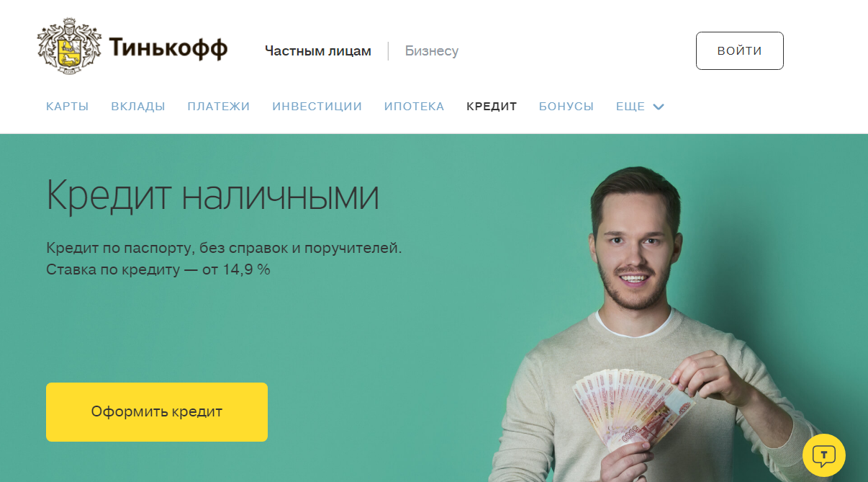Click the 14,9 % rate description text
868x482 pixels.
coord(158,270)
